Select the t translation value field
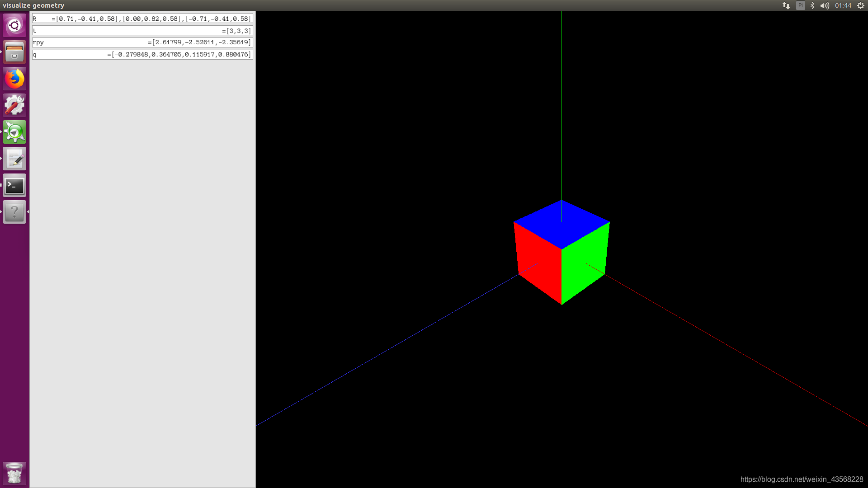Viewport: 868px width, 488px height. coord(142,30)
